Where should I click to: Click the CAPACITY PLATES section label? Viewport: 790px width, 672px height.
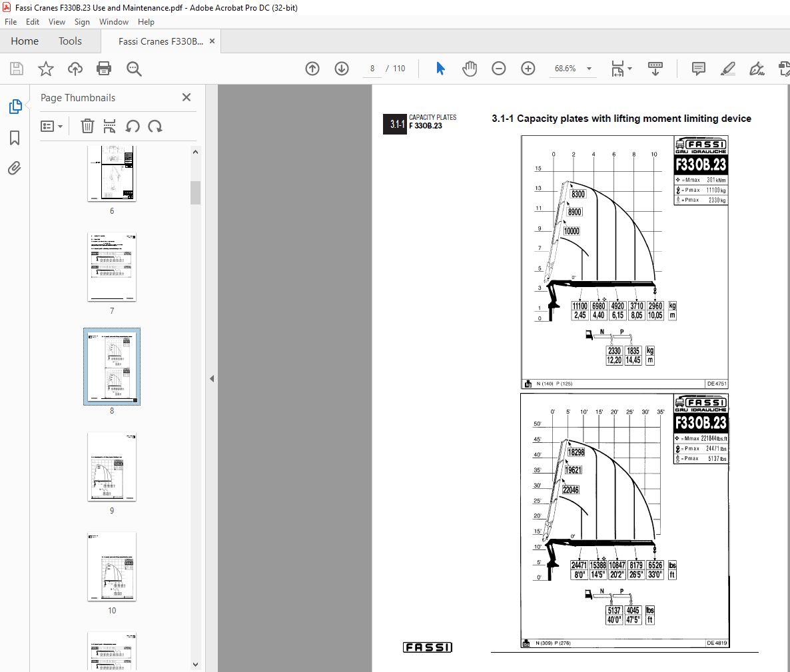pos(433,117)
